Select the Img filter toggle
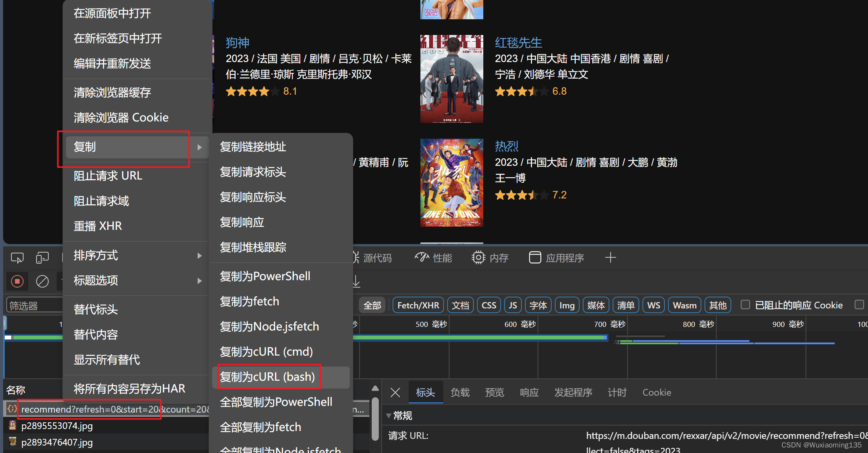868x453 pixels. pyautogui.click(x=567, y=305)
